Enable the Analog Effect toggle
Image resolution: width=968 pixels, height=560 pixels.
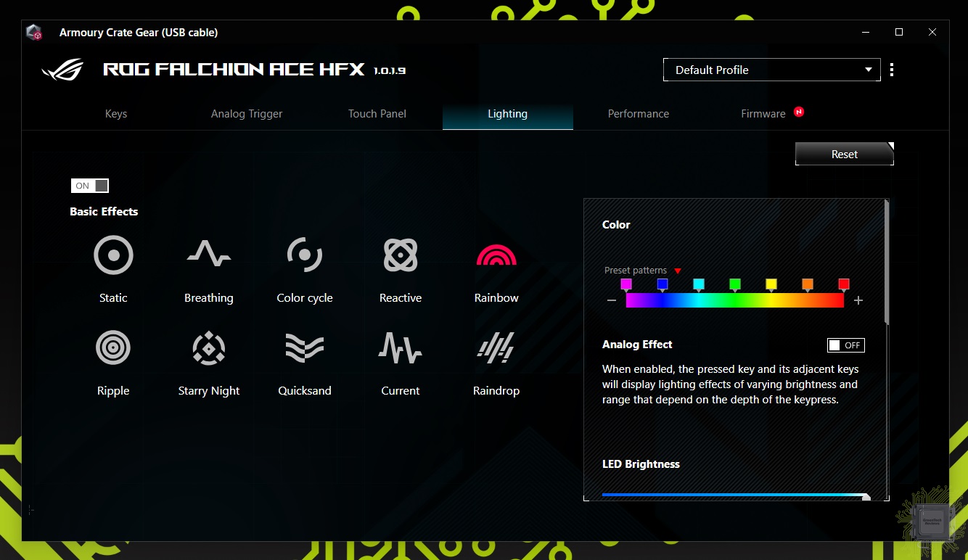coord(846,345)
